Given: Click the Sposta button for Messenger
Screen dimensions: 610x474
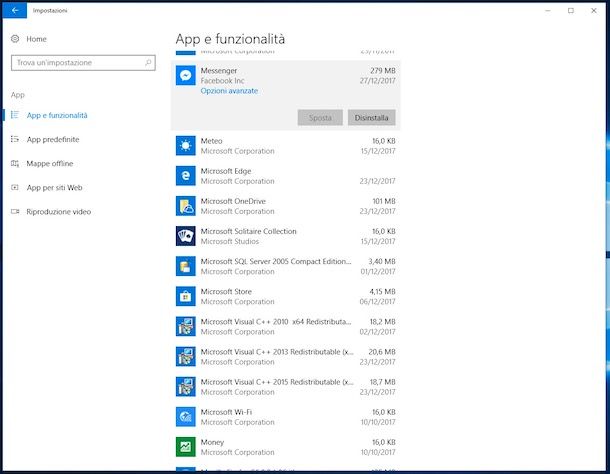Looking at the screenshot, I should click(x=320, y=118).
